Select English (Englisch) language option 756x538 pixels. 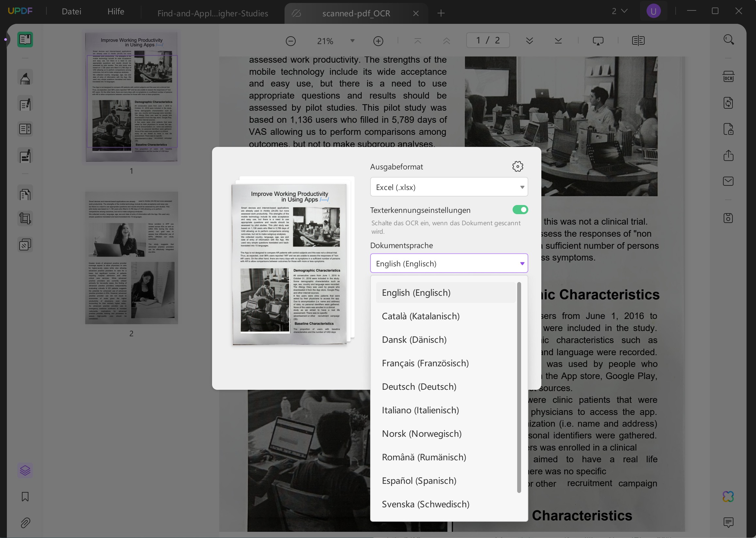pos(445,293)
